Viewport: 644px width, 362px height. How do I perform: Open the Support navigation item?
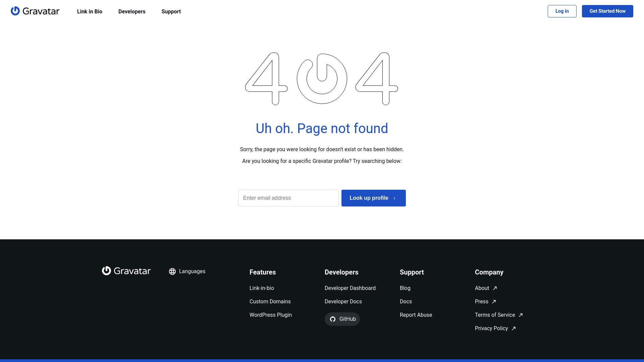coord(171,11)
